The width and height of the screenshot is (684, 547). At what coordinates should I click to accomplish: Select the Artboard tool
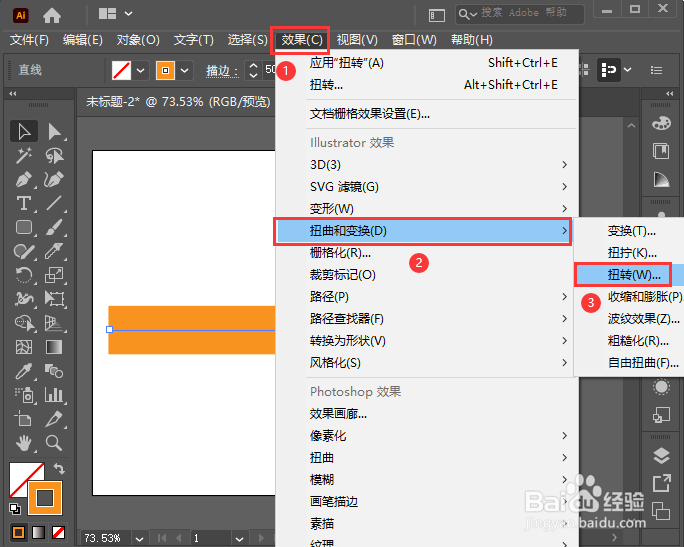click(24, 419)
